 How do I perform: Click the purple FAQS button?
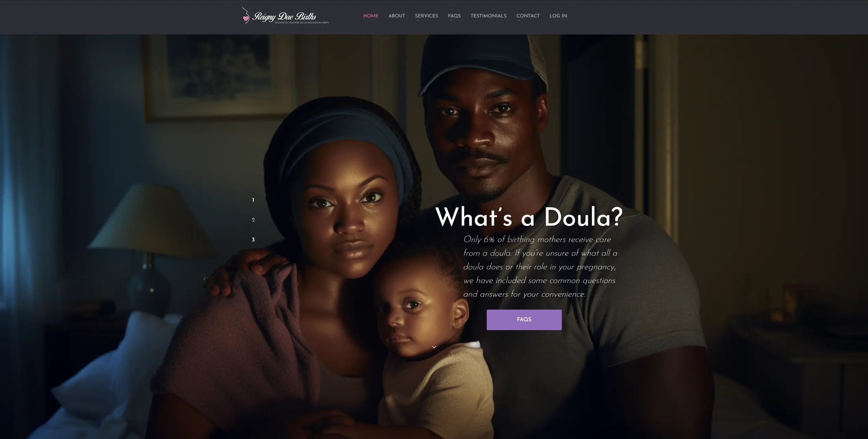[x=524, y=320]
